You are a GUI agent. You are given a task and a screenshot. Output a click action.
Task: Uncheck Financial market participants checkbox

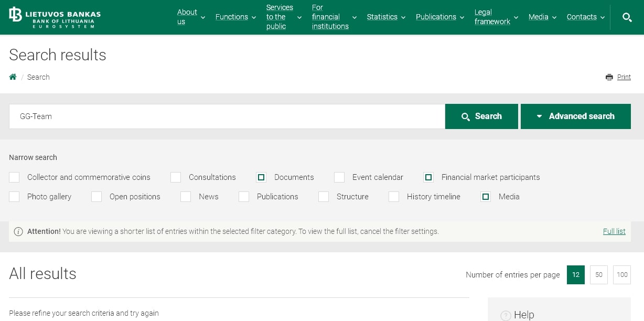[x=428, y=177]
